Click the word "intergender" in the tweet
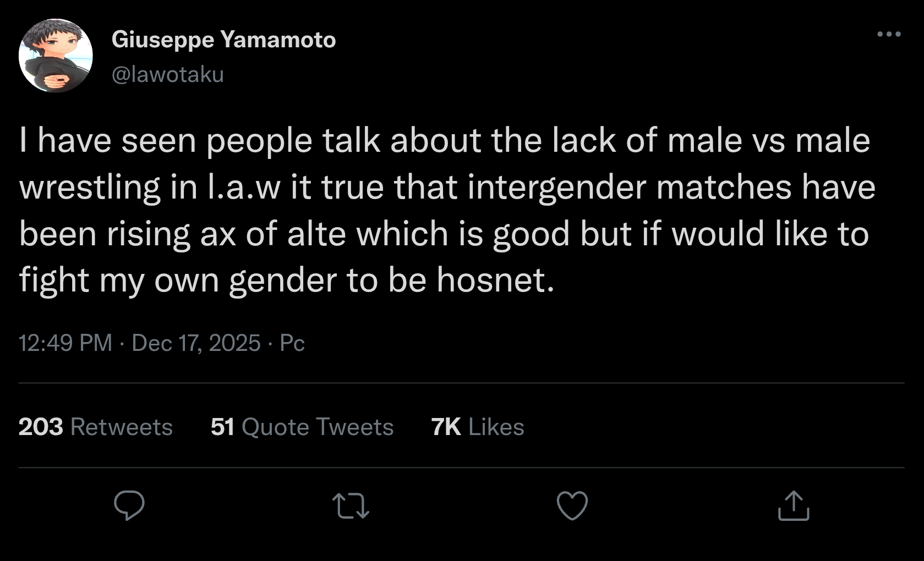 point(557,187)
